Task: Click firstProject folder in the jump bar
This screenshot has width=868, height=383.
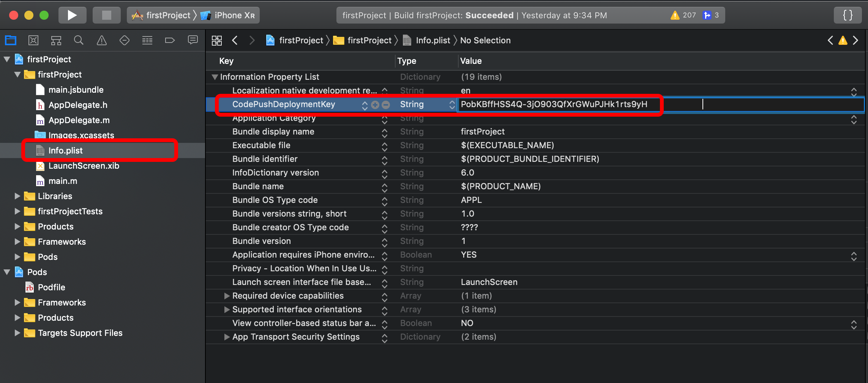Action: (362, 40)
